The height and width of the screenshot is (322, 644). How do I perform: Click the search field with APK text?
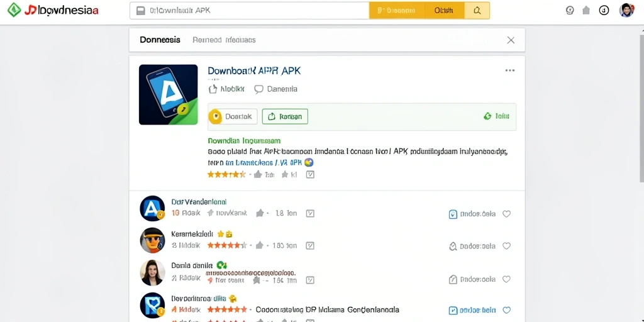(249, 11)
